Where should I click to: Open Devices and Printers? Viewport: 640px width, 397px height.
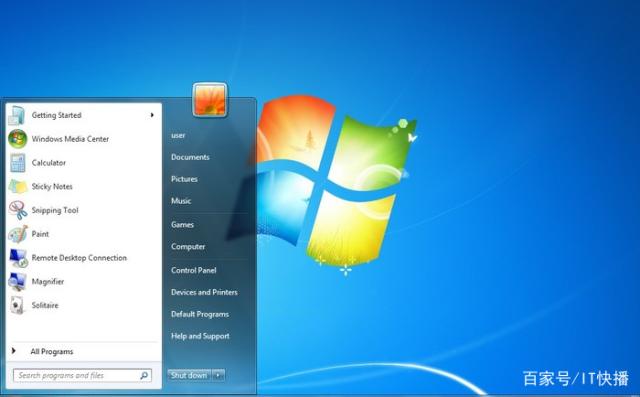tap(204, 292)
